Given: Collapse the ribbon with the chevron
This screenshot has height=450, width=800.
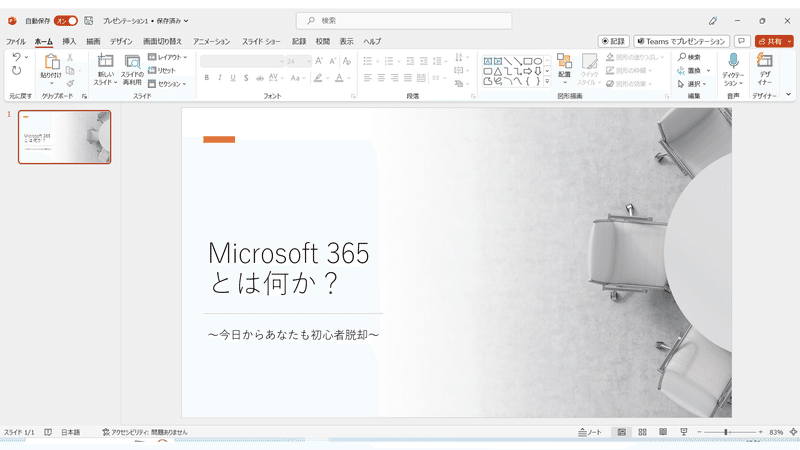Looking at the screenshot, I should (788, 94).
